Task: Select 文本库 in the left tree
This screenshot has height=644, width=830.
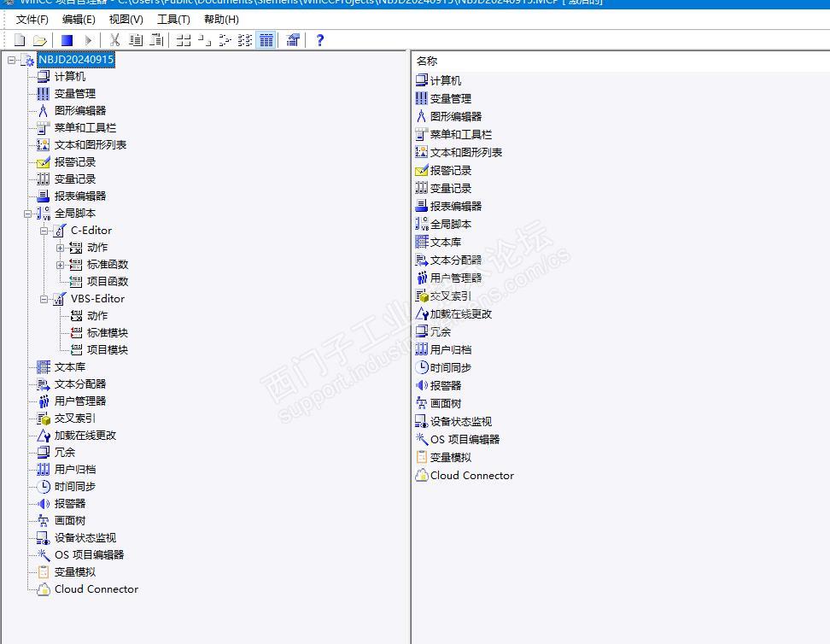Action: tap(70, 367)
